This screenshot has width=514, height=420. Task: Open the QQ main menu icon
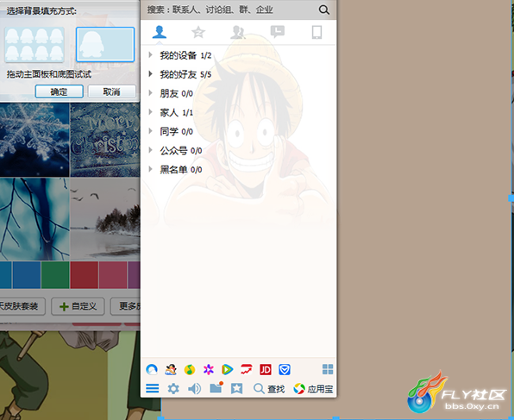click(153, 389)
